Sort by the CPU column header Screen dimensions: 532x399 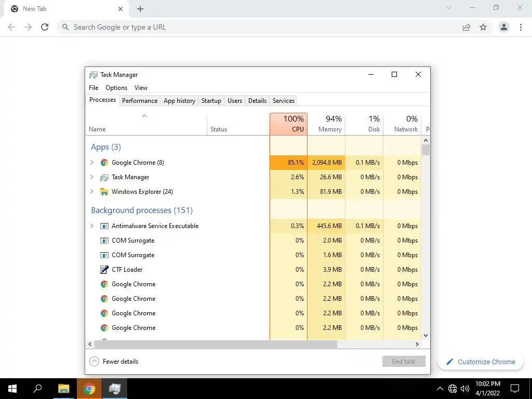point(289,124)
